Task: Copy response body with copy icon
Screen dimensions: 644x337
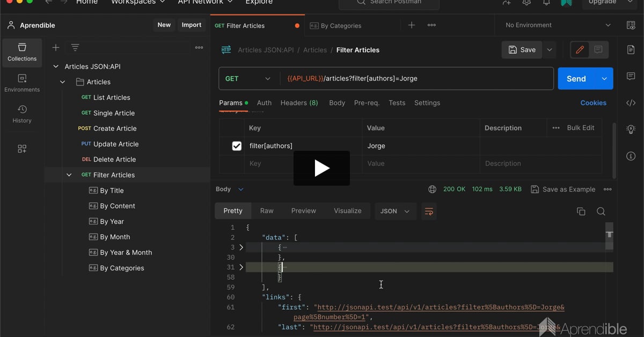Action: pos(581,211)
